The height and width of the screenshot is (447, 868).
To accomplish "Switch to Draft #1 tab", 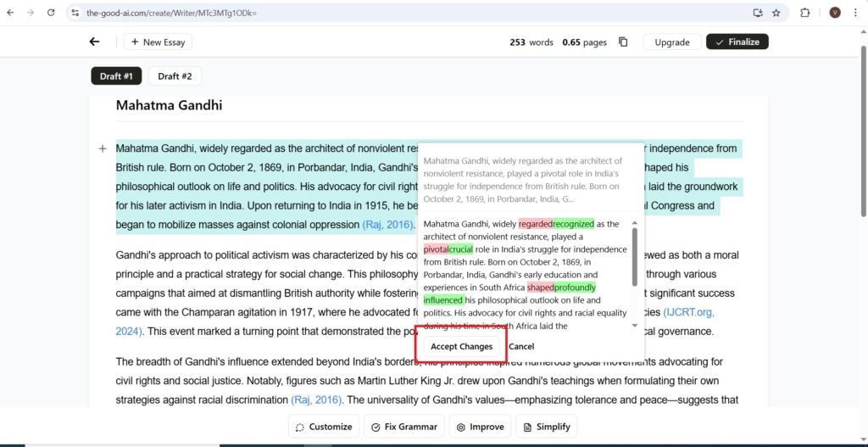I will pos(116,76).
